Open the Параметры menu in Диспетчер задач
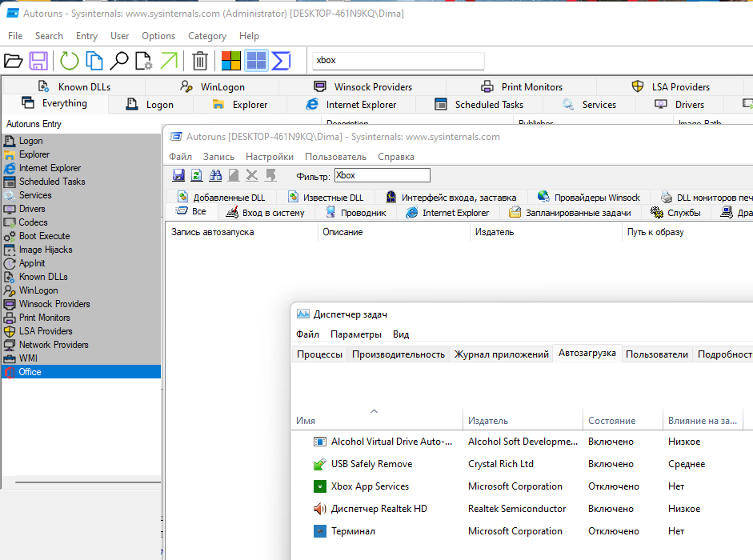Image resolution: width=753 pixels, height=560 pixels. pos(356,334)
